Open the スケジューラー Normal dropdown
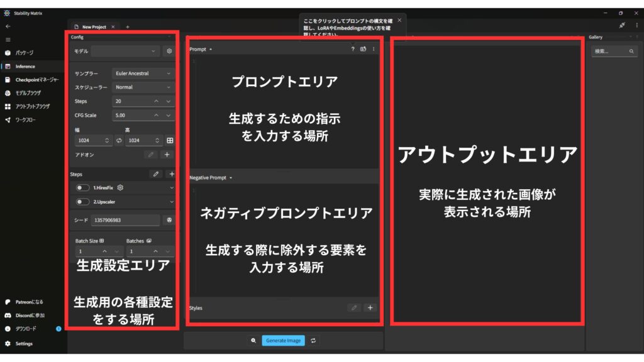The image size is (644, 362). coord(142,87)
